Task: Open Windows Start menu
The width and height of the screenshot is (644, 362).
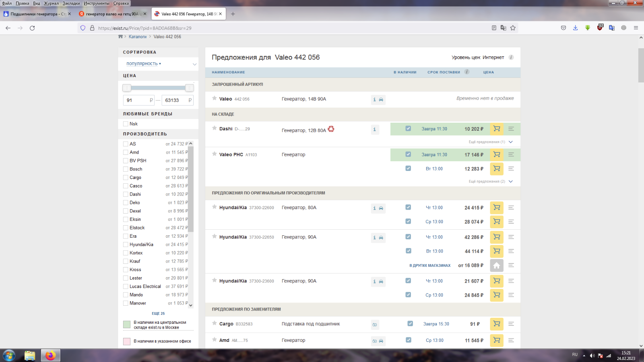Action: pyautogui.click(x=9, y=356)
